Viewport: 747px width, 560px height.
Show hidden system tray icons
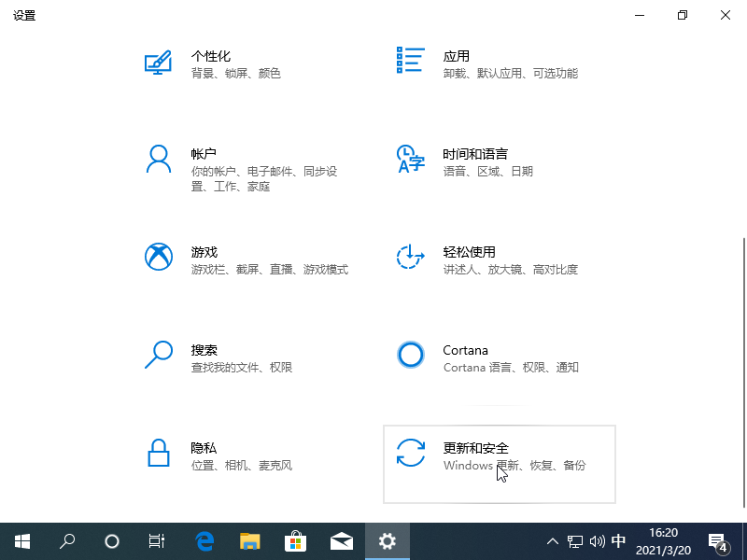[x=553, y=541]
